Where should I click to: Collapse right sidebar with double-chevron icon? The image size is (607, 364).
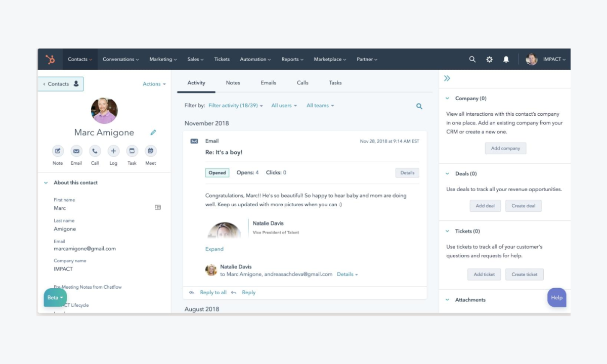[447, 78]
